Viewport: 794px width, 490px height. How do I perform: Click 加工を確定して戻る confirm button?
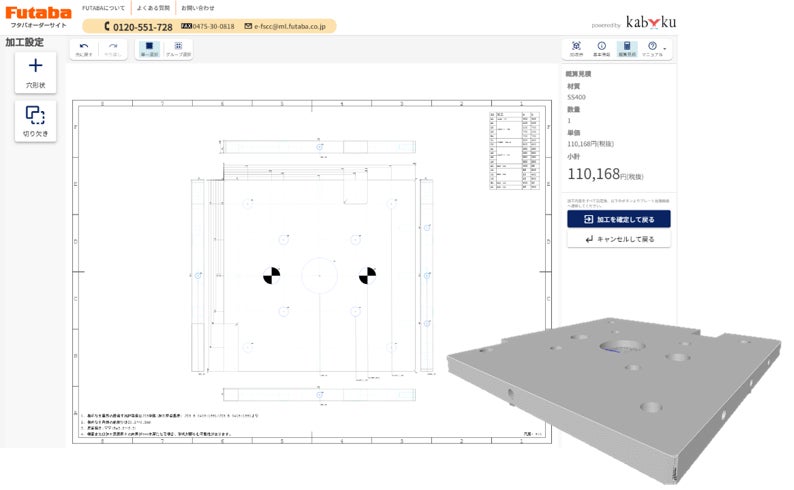[x=618, y=218]
